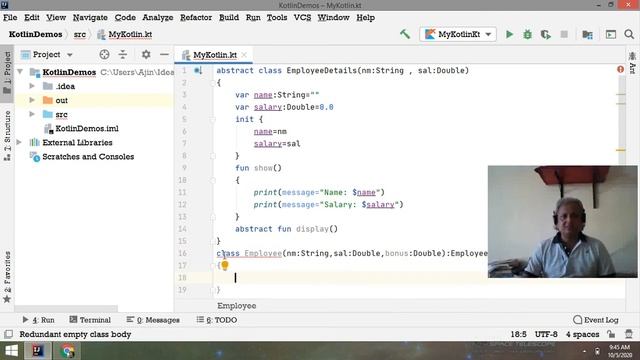Open the Build menu
The width and height of the screenshot is (640, 360).
pos(229,18)
